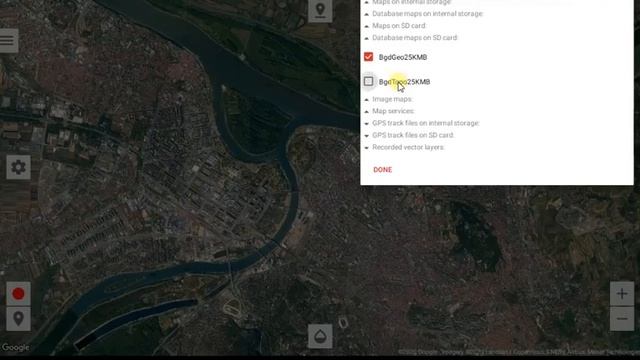Image resolution: width=640 pixels, height=360 pixels.
Task: Toggle the Map services section arrow
Action: pyautogui.click(x=367, y=111)
